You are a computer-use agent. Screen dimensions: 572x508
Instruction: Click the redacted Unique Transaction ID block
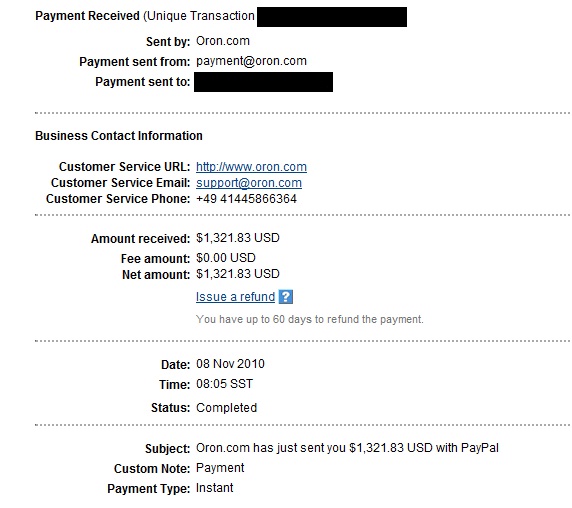332,17
